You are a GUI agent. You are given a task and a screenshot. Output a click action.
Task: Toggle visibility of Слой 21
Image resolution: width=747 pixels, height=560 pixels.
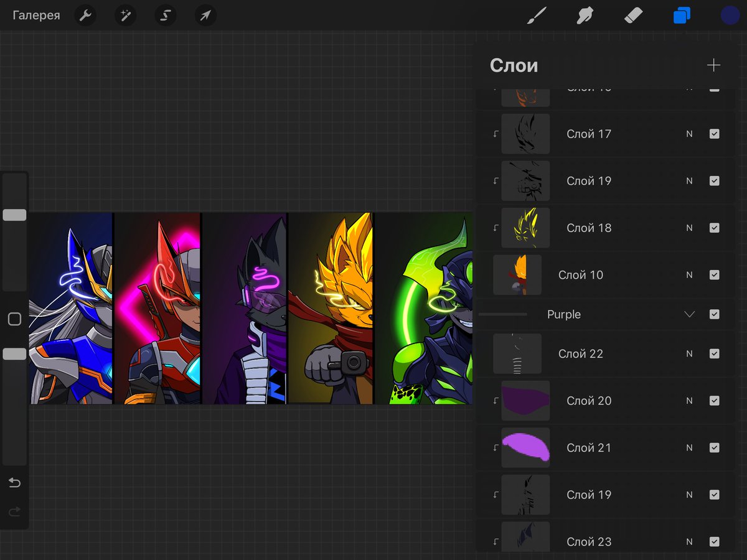tap(714, 447)
